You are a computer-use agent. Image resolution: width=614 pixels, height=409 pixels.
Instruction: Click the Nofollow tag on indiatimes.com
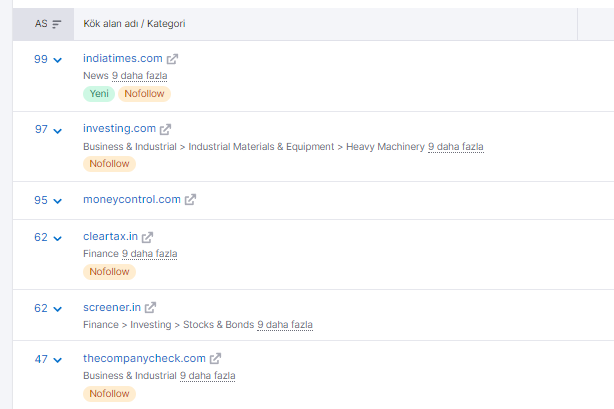tap(144, 94)
